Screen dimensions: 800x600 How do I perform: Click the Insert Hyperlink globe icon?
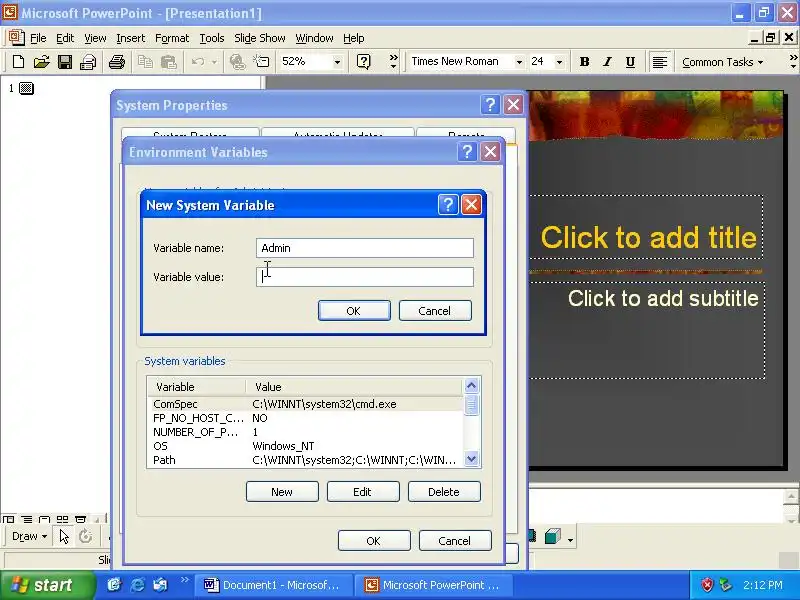[237, 62]
